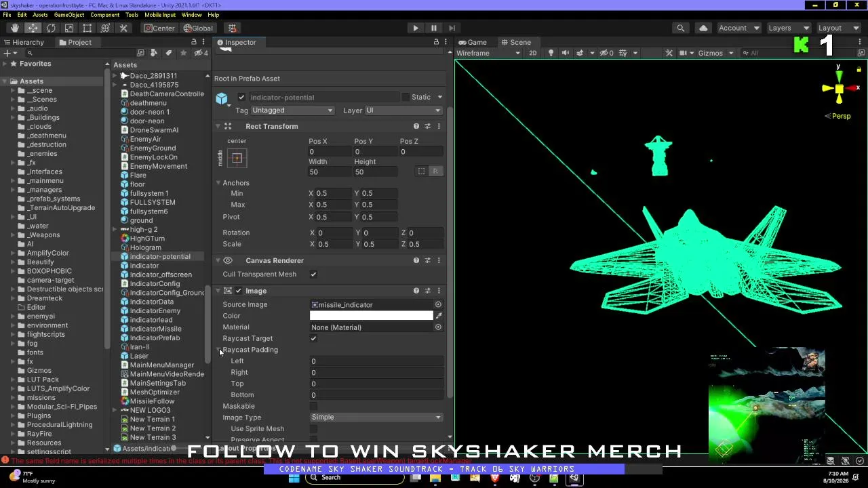Open the Account dropdown
Viewport: 868px width, 488px height.
click(x=738, y=28)
